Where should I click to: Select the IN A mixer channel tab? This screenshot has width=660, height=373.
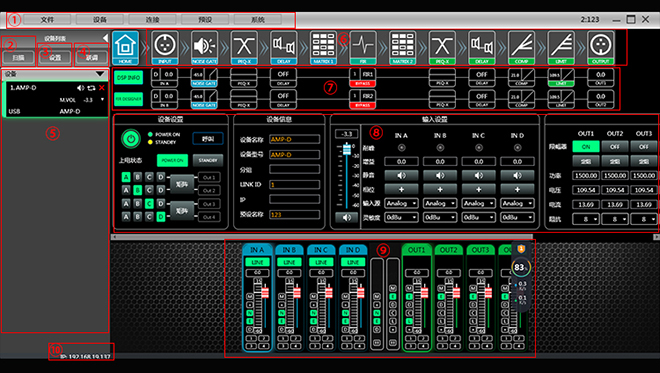tap(257, 250)
